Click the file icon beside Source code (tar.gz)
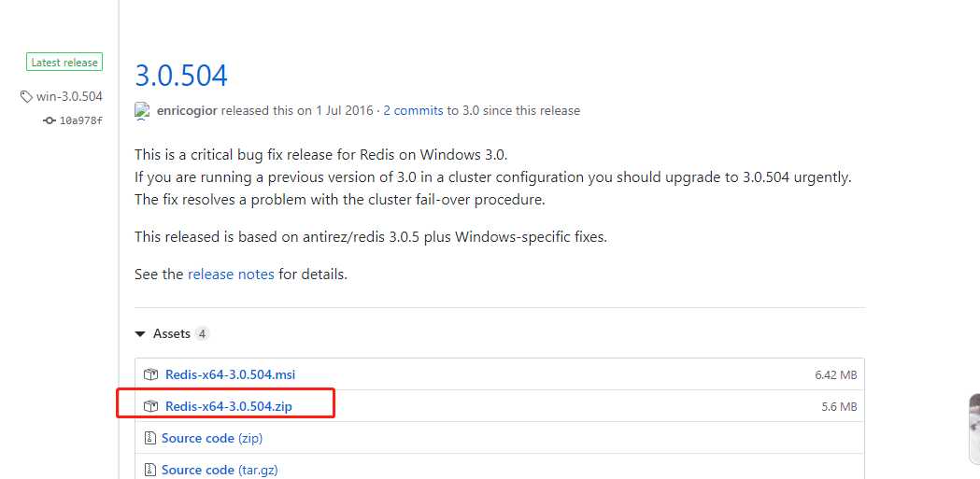 click(149, 470)
